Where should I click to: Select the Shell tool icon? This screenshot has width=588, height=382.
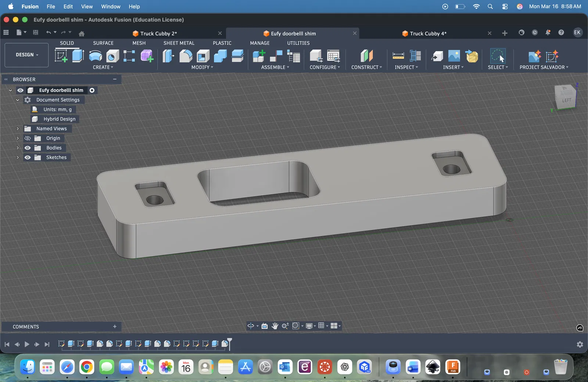[x=203, y=56]
